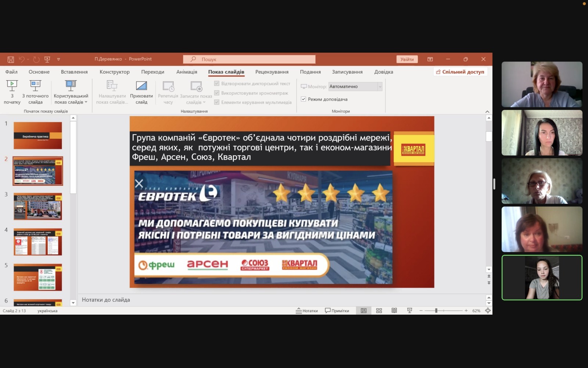Screen dimensions: 588x368
Task: Switch to Slide Sorter view icon
Action: [379, 311]
